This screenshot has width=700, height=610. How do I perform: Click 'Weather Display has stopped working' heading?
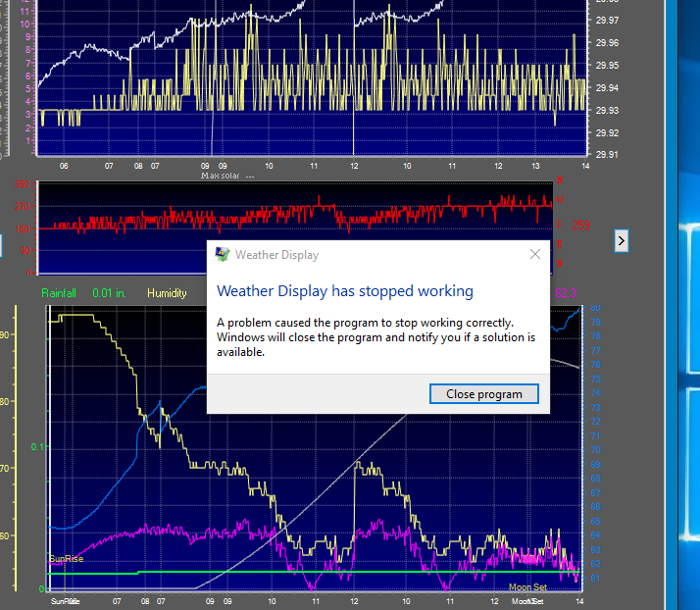click(345, 291)
